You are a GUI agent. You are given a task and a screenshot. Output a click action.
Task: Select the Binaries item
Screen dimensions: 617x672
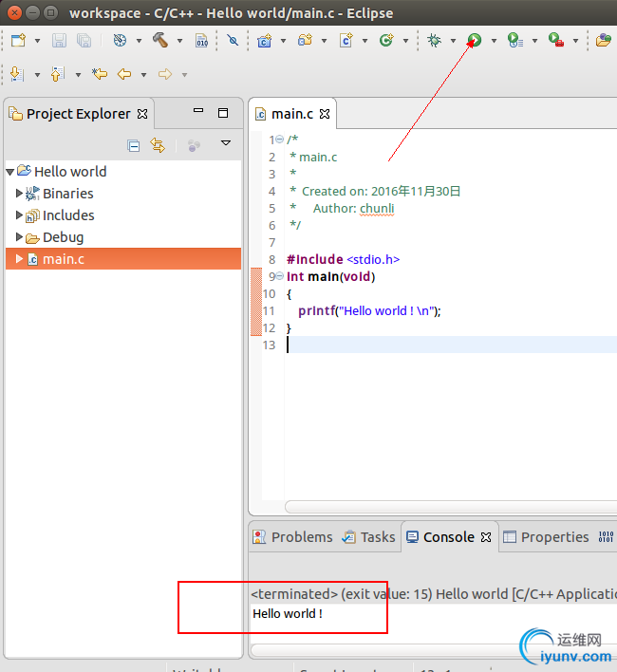[x=68, y=194]
